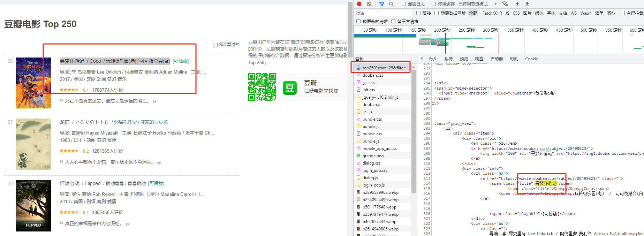Select douban.css request file icon
644x236 pixels.
[x=358, y=75]
